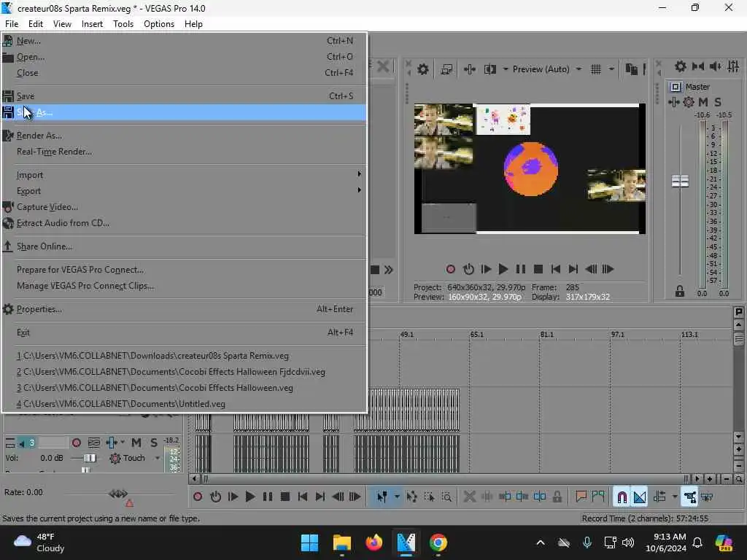This screenshot has width=747, height=560.
Task: Open Properties... from File menu
Action: [x=185, y=309]
